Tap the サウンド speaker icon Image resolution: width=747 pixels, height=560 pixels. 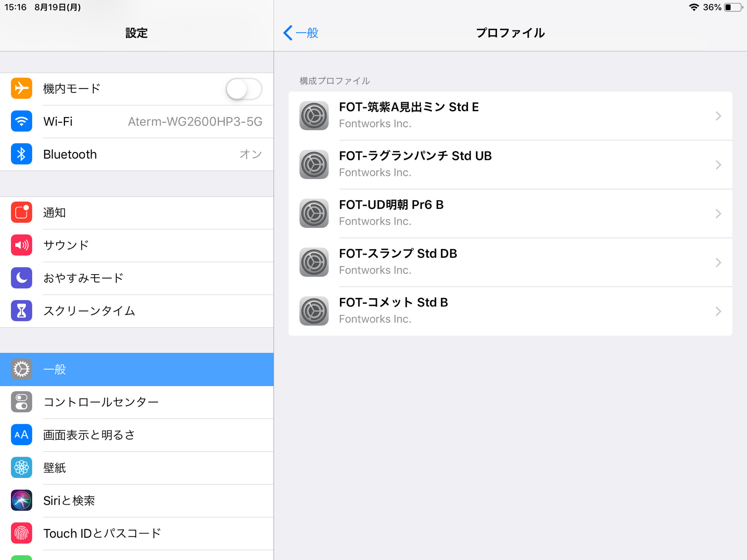[x=21, y=245]
